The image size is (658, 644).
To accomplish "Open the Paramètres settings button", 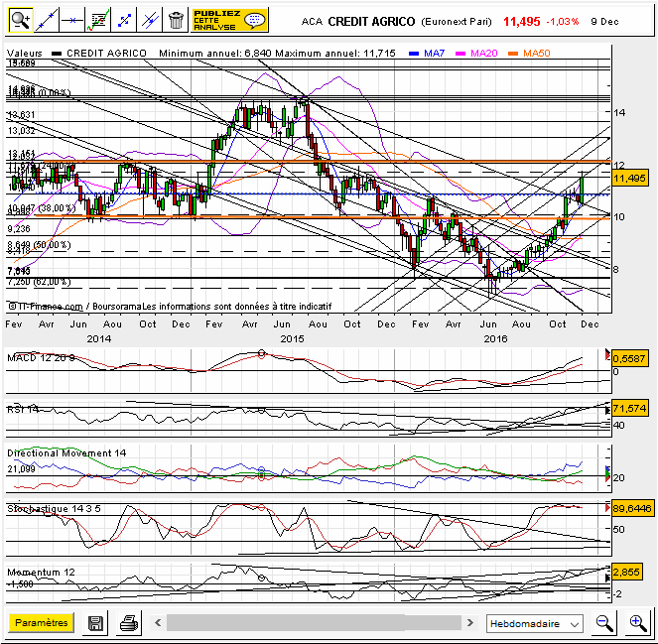I will 41,623.
